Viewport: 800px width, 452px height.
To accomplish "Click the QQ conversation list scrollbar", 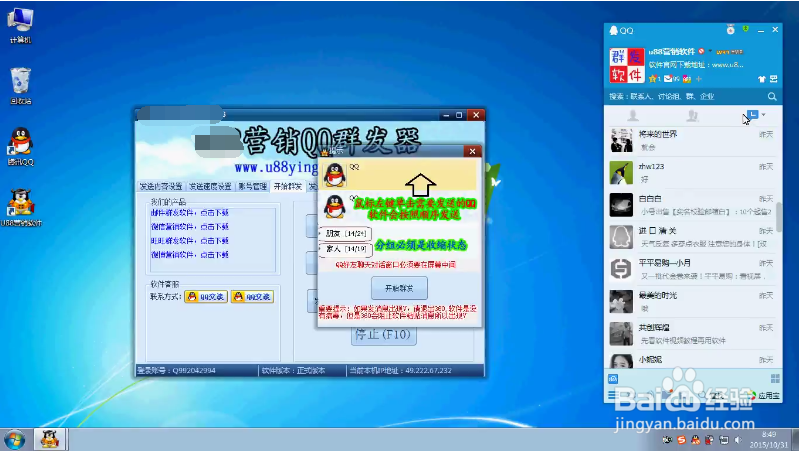I will pyautogui.click(x=779, y=216).
